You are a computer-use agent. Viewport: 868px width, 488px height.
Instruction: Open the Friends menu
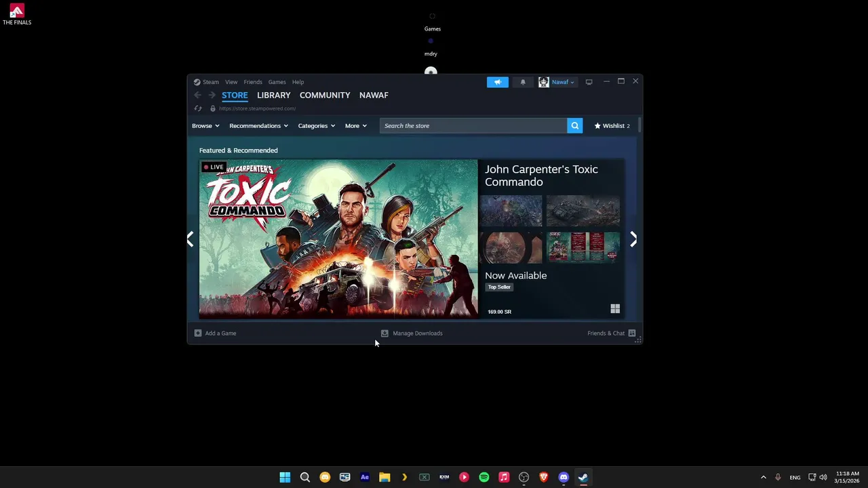click(x=253, y=82)
